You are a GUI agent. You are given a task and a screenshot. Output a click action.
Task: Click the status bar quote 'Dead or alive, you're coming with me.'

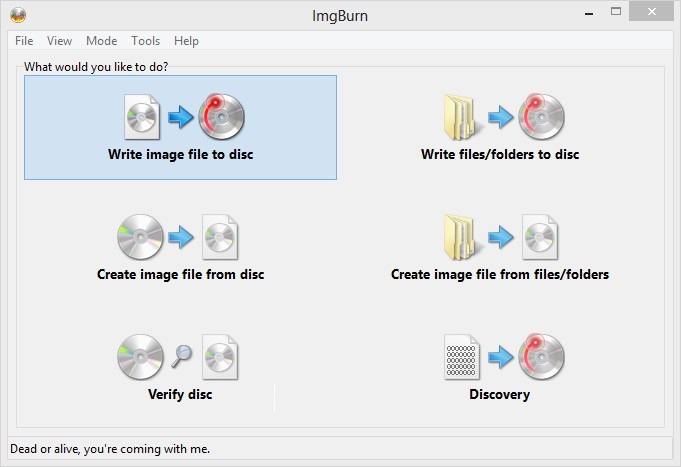tap(110, 449)
